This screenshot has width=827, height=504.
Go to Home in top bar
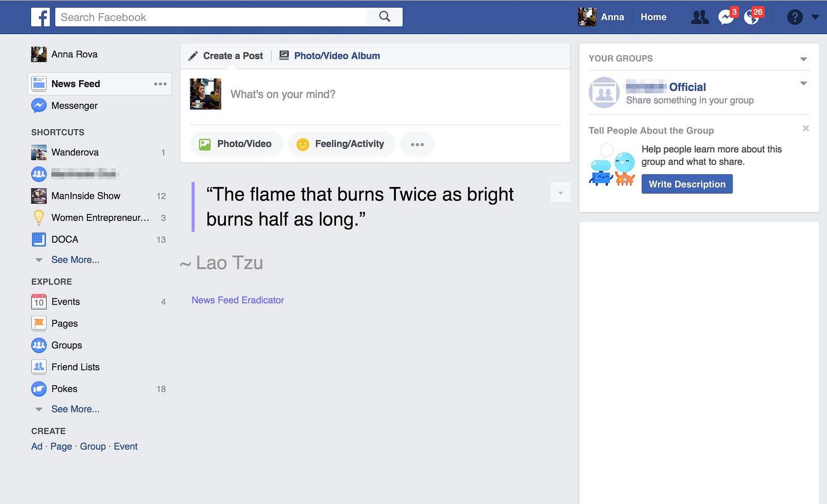click(653, 17)
